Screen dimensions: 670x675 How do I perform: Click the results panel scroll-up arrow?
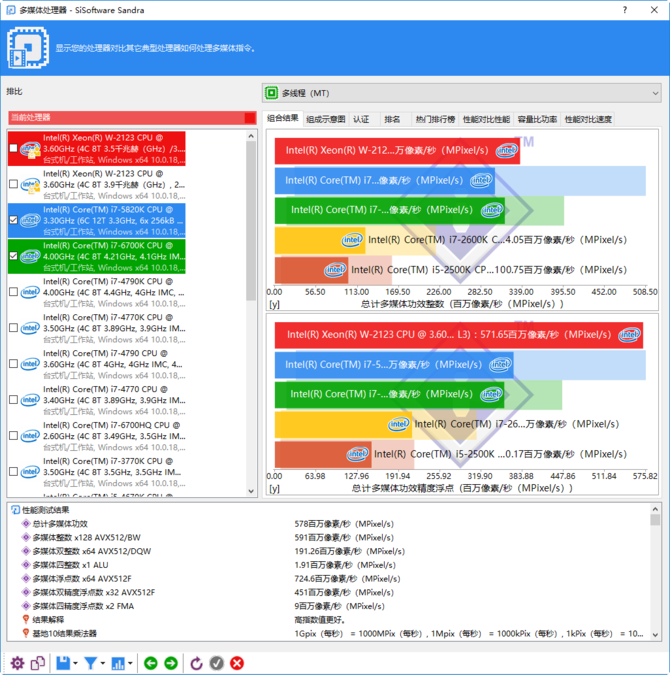(x=655, y=509)
